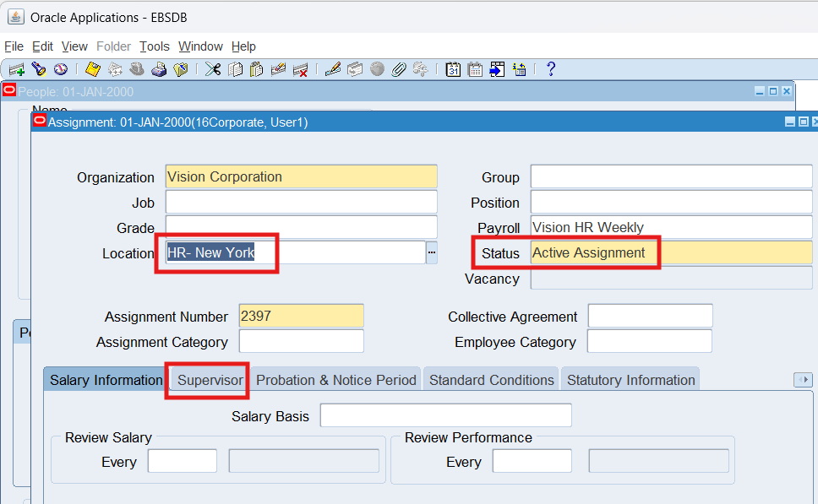Click the Payroll field showing Vision HR Weekly
This screenshot has width=818, height=504.
pos(671,226)
